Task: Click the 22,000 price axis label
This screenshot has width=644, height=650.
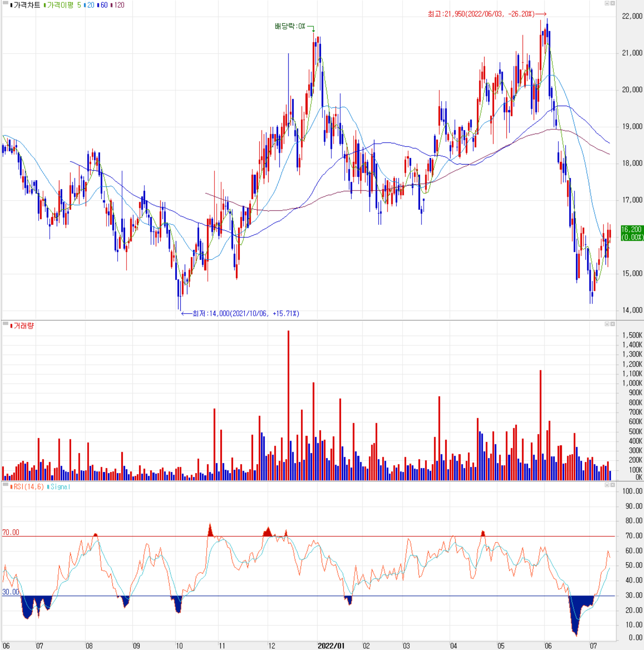Action: tap(632, 16)
